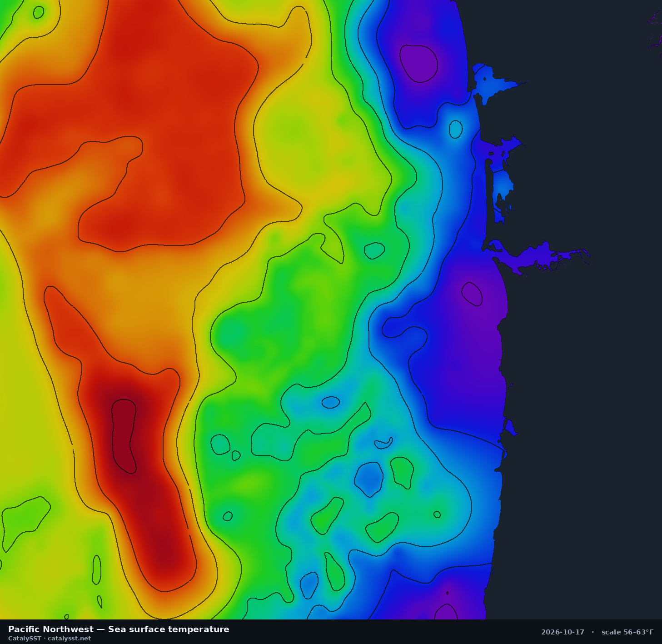Screen dimensions: 662x644
Task: Click the "scale 56-63°F" label
Action: pyautogui.click(x=627, y=632)
